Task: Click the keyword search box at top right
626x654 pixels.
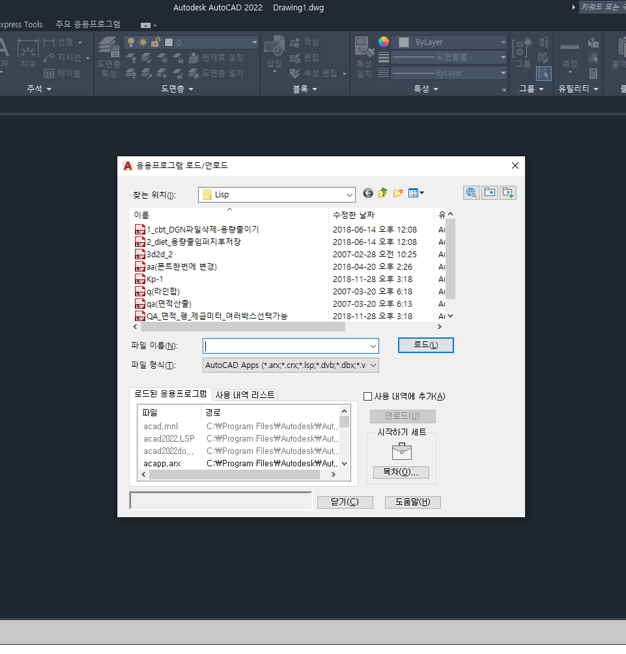Action: tap(602, 7)
